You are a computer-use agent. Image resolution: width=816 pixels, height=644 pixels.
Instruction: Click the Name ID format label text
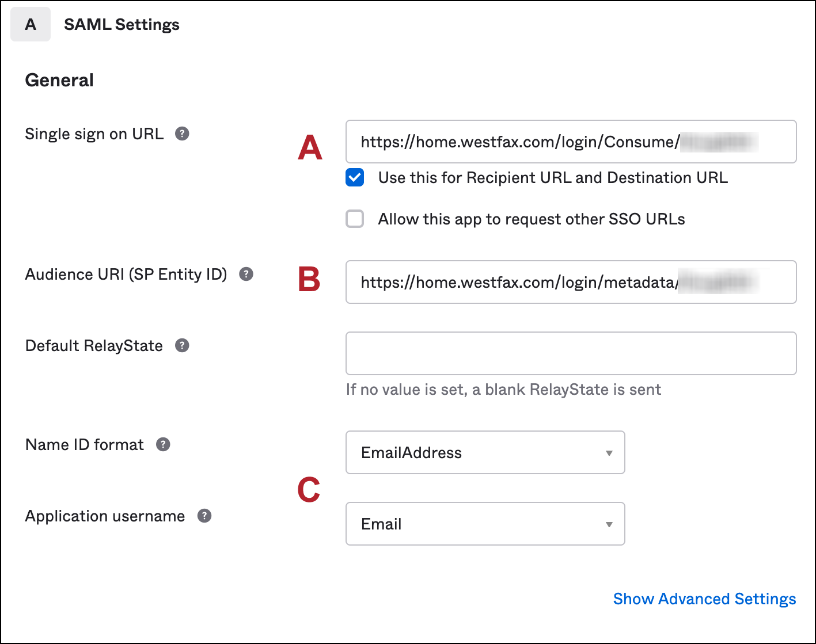click(x=85, y=445)
